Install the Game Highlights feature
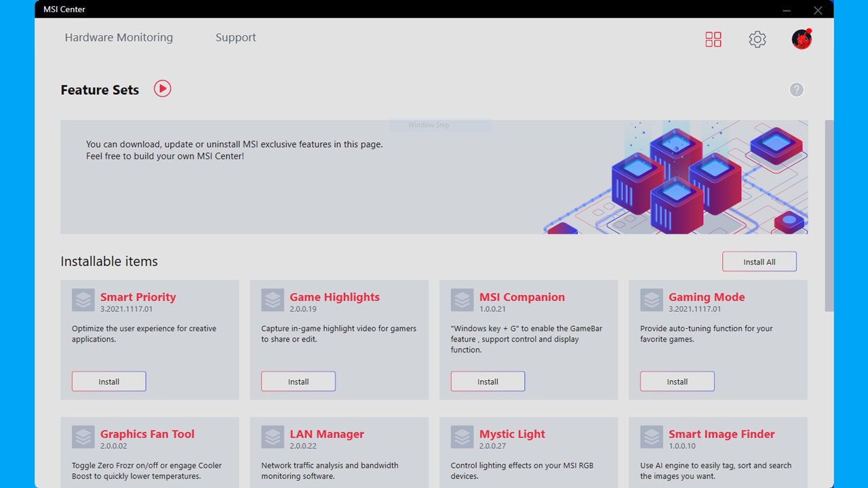Image resolution: width=868 pixels, height=488 pixels. click(298, 382)
